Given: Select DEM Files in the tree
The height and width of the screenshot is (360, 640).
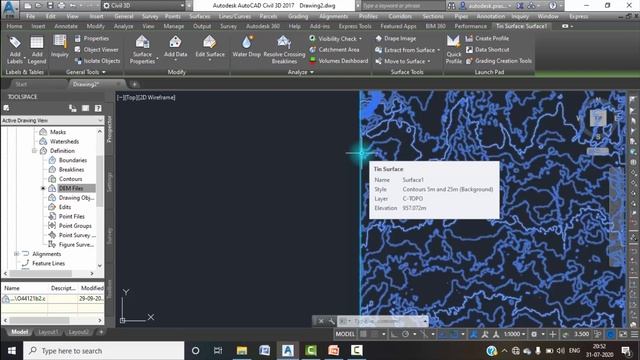Looking at the screenshot, I should (71, 188).
